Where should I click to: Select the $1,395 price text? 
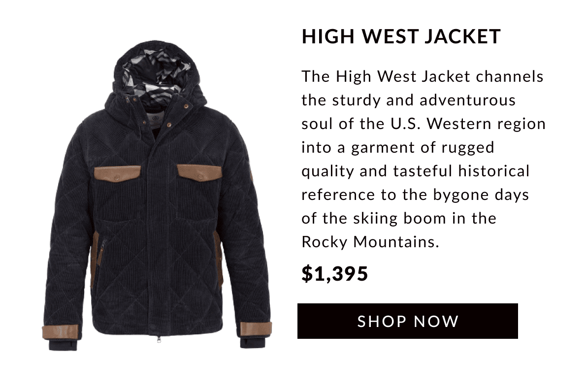(x=335, y=273)
